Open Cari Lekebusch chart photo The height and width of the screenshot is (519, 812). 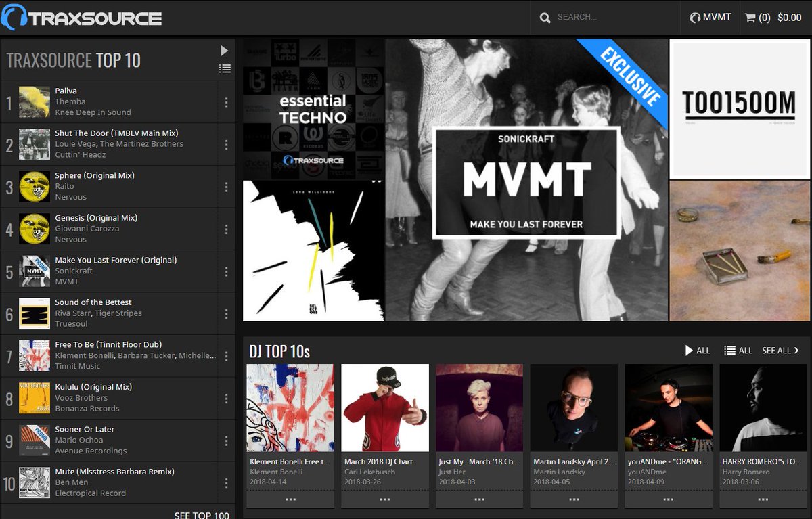(385, 408)
